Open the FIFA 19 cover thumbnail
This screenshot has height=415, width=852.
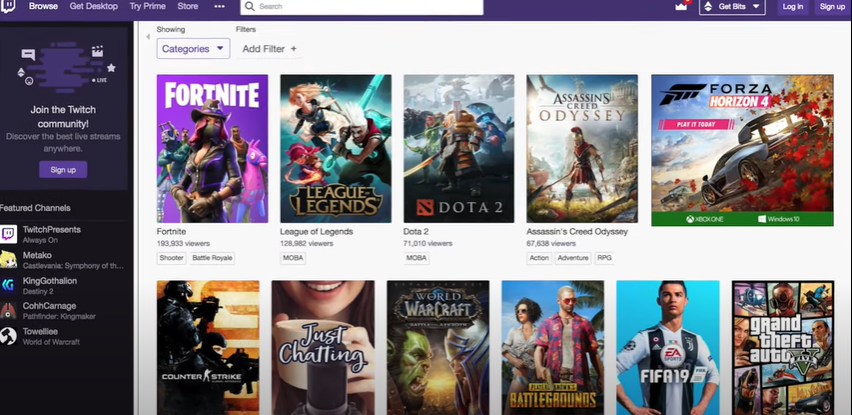(x=668, y=348)
